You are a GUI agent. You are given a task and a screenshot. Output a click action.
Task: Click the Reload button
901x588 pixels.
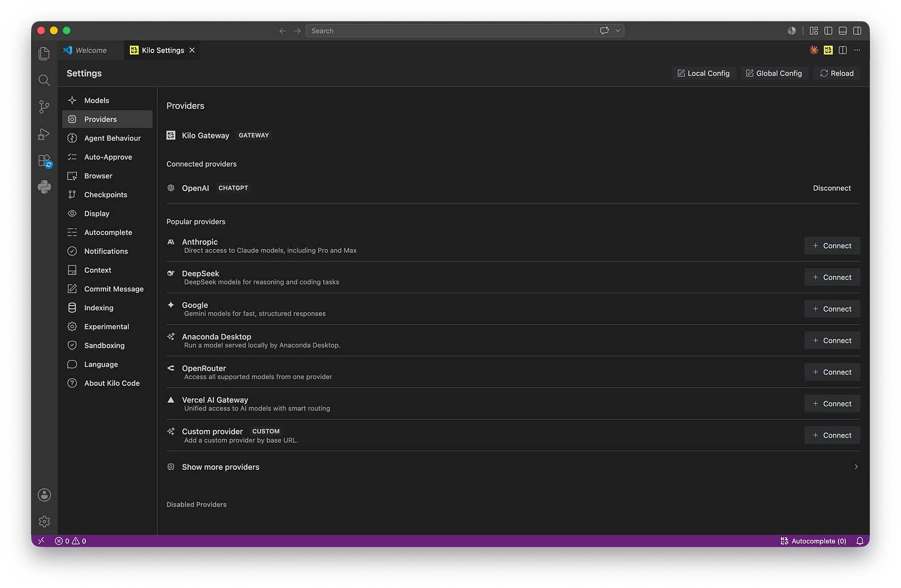(x=837, y=73)
